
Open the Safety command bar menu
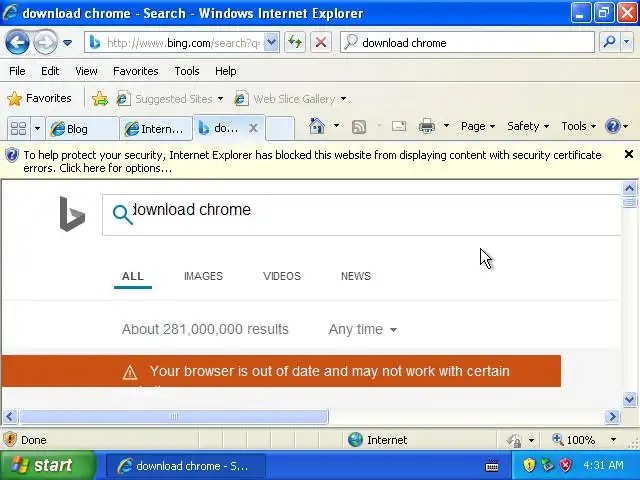click(x=528, y=126)
